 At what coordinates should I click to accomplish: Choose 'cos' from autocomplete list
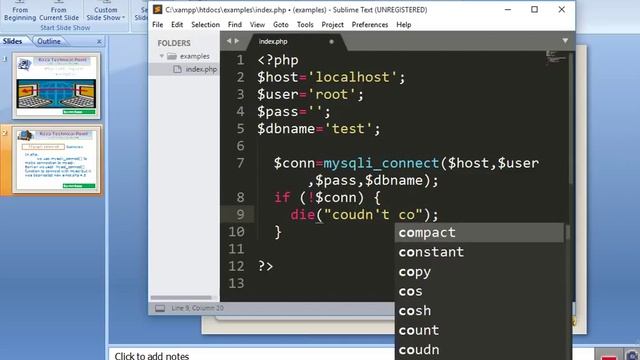[x=479, y=291]
